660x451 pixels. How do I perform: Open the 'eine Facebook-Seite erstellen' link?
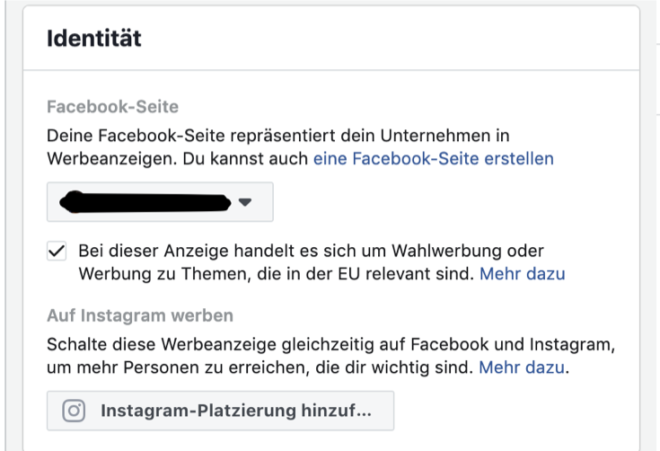[x=434, y=159]
